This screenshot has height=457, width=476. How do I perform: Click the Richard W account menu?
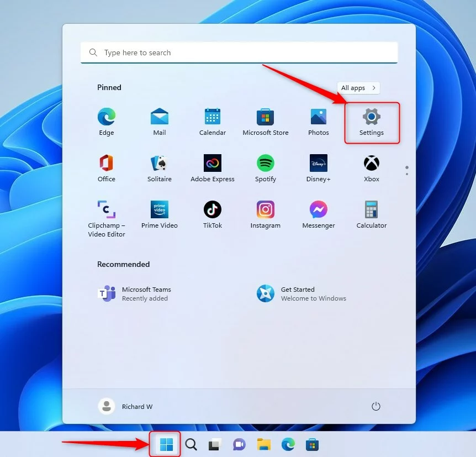(x=128, y=406)
